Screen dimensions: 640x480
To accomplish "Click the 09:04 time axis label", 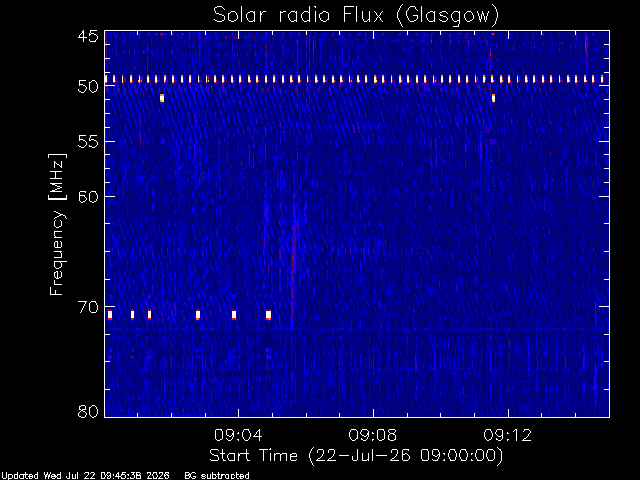I will pyautogui.click(x=238, y=435).
